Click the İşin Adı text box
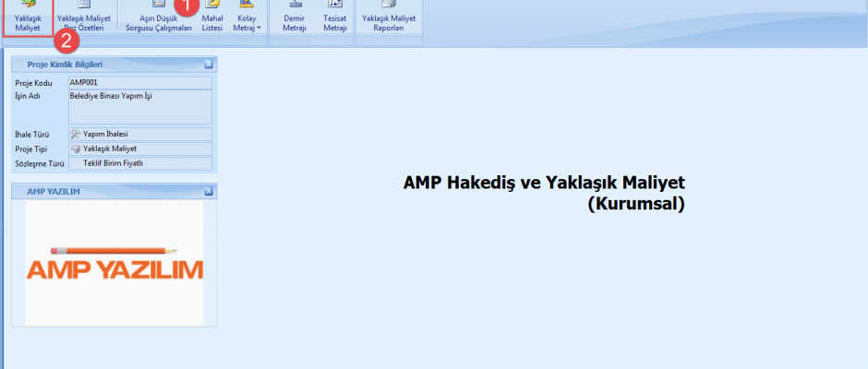The height and width of the screenshot is (369, 868). coord(140,106)
